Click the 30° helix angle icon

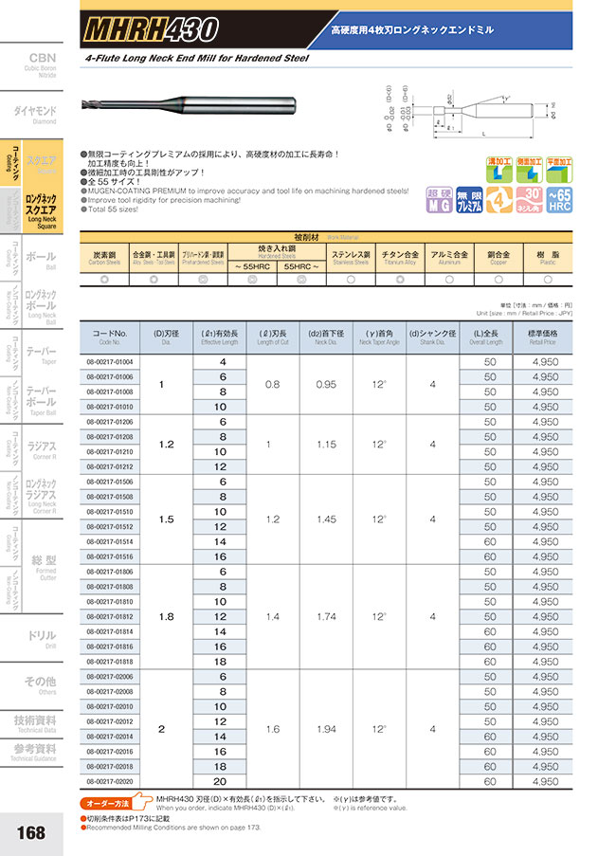coord(529,200)
